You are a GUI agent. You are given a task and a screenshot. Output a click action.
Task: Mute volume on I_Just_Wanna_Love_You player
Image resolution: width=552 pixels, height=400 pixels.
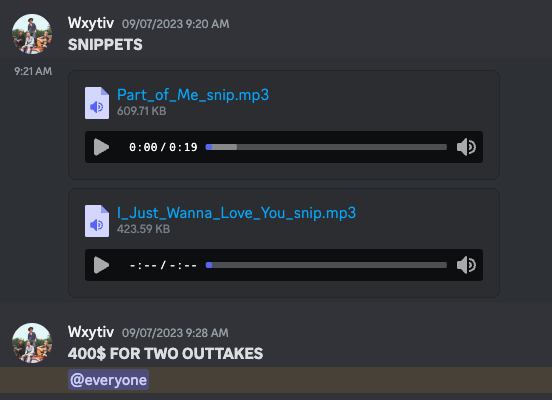466,265
